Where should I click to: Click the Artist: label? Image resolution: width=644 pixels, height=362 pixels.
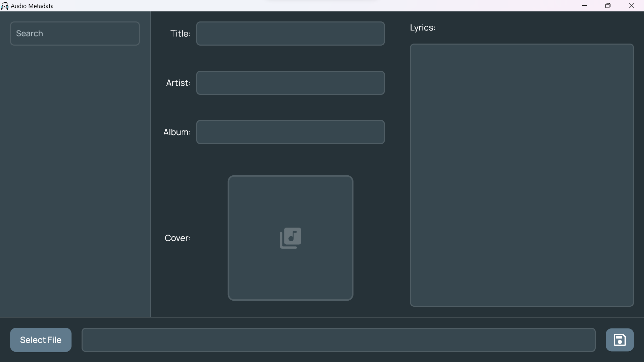click(178, 83)
